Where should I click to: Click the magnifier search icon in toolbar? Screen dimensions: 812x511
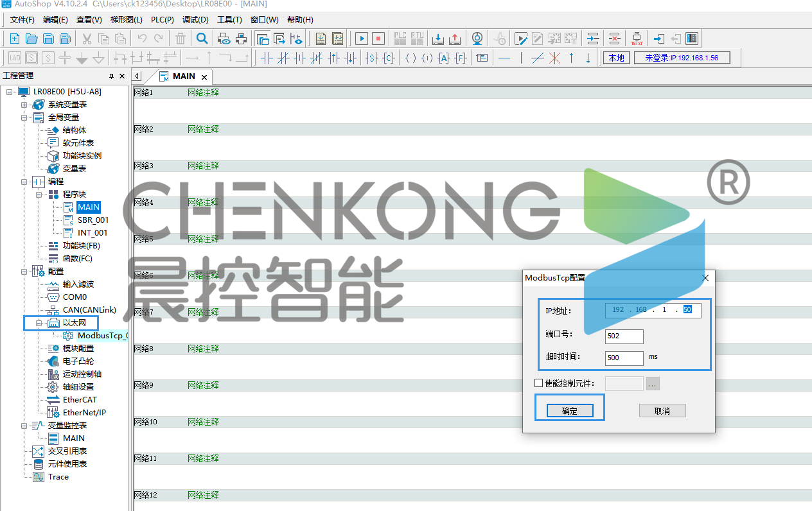[202, 39]
